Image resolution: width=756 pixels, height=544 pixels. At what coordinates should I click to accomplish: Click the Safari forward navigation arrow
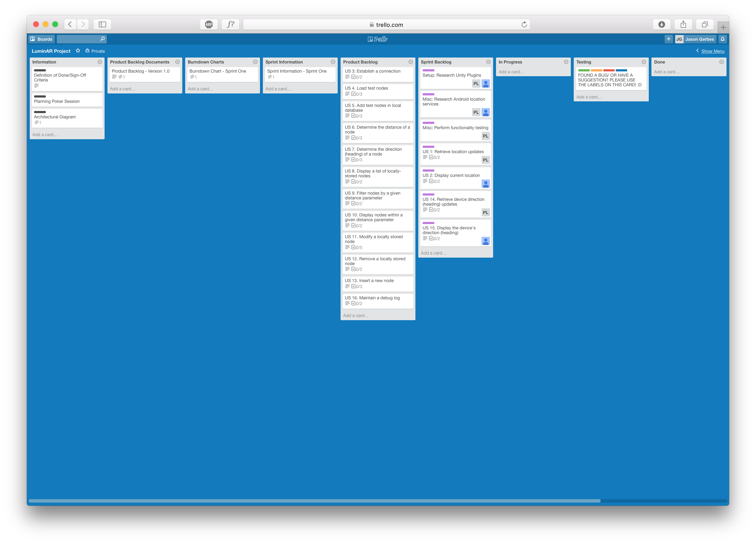(83, 24)
